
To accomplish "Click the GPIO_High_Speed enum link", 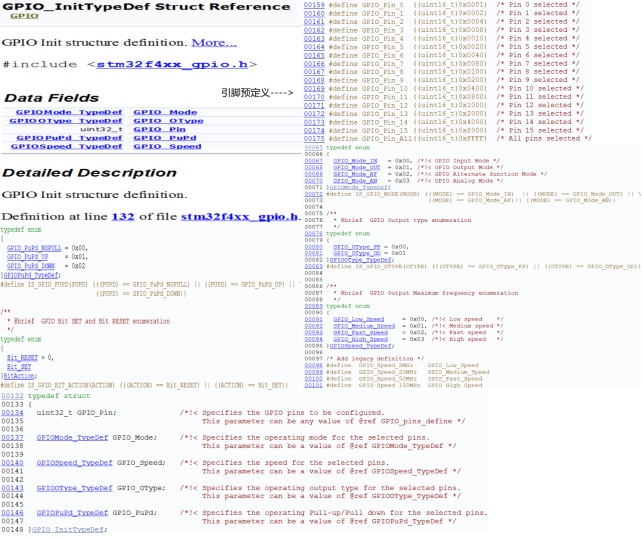I will coord(360,339).
